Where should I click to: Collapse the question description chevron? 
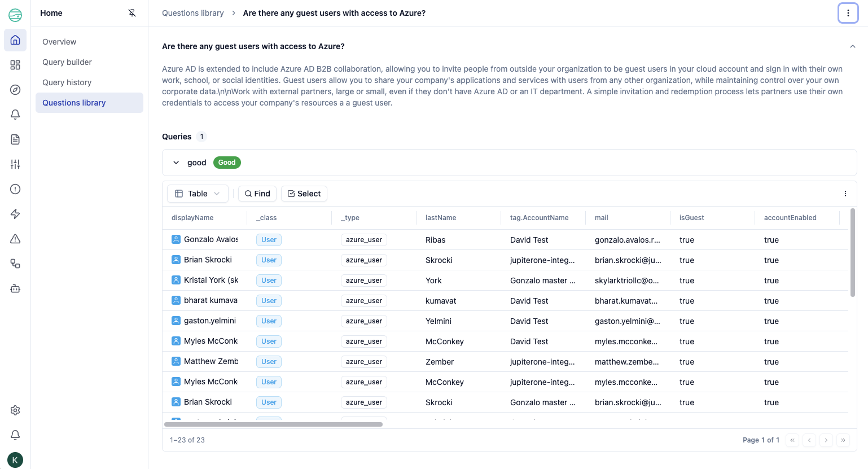coord(852,46)
